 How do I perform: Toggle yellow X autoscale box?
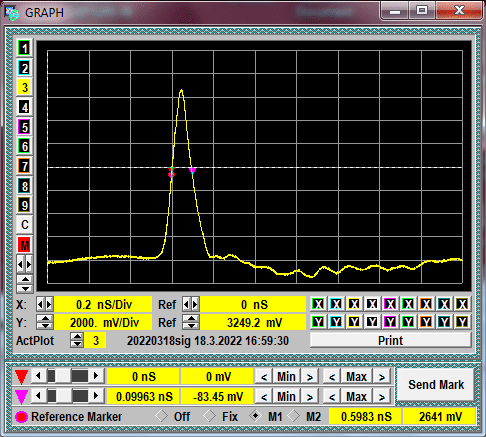tap(354, 304)
